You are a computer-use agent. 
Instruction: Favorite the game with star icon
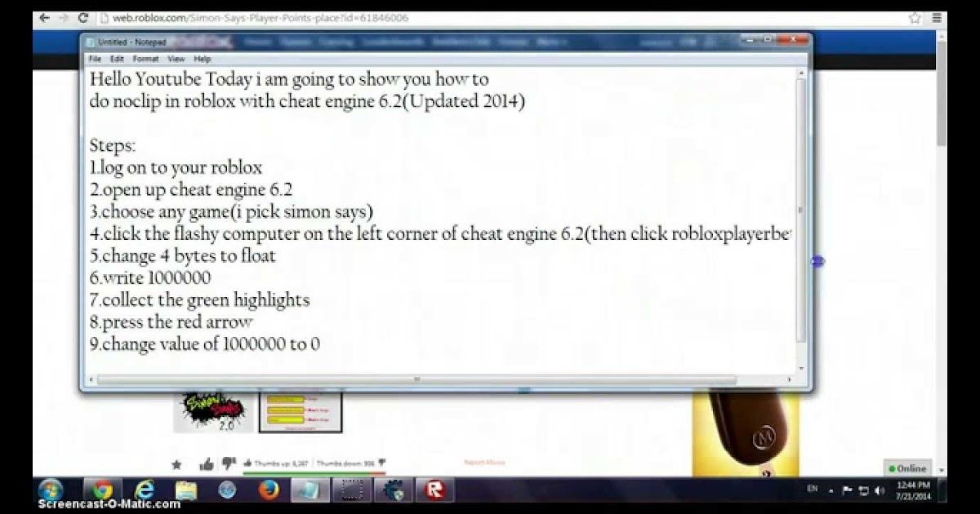[176, 464]
